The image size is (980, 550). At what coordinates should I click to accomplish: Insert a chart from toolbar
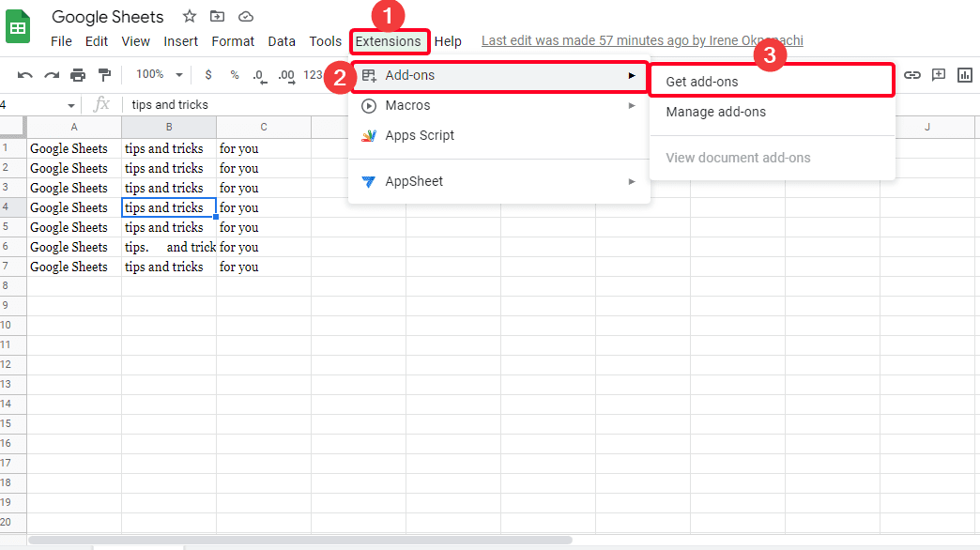tap(964, 75)
